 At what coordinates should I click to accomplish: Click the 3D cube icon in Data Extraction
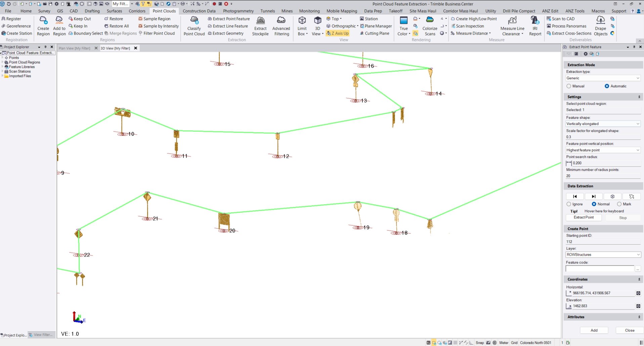(x=612, y=197)
